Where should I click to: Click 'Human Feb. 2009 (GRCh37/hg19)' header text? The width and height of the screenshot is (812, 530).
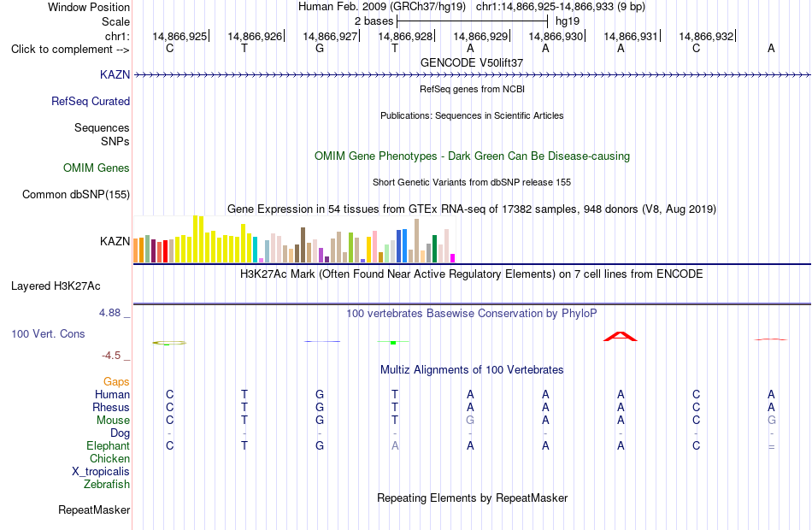(x=382, y=7)
